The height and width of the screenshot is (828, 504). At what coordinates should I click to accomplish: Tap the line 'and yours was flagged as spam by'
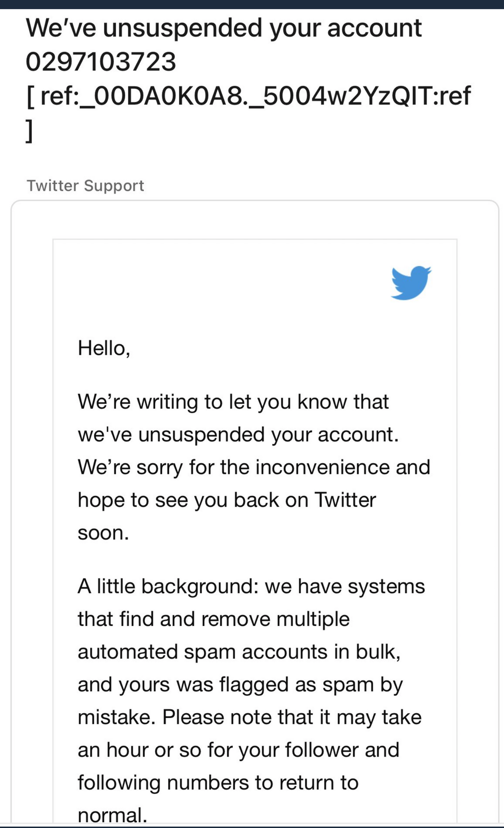(x=240, y=684)
